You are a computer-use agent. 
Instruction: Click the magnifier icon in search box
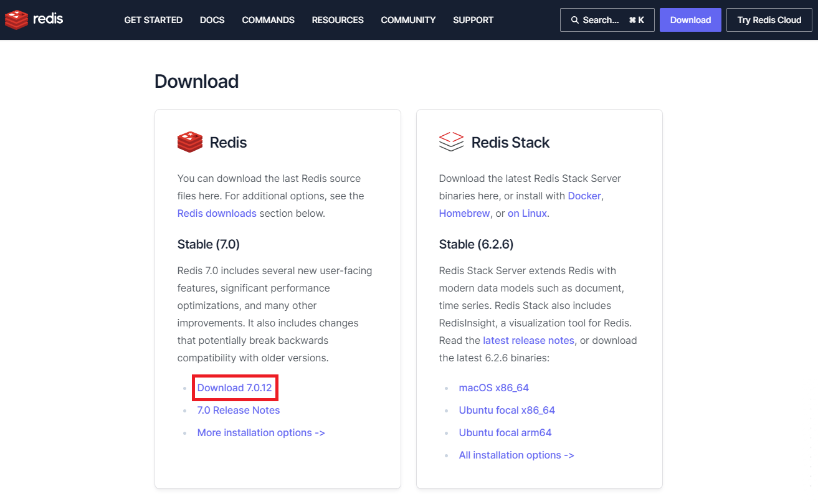coord(574,20)
